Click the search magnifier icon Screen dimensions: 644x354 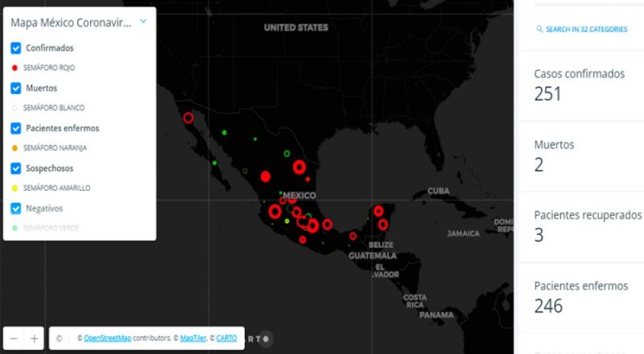[540, 30]
